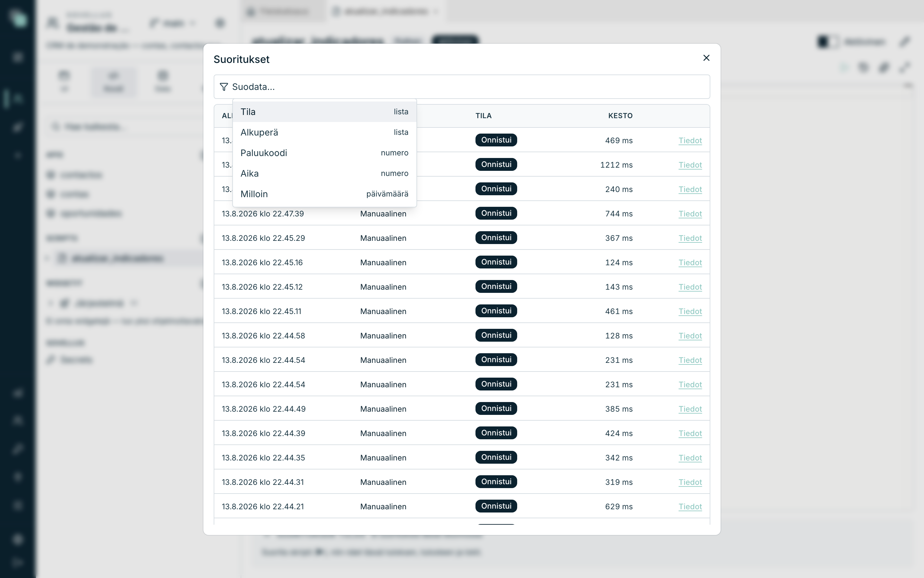Image resolution: width=924 pixels, height=578 pixels.
Task: Select the timestamp 13.8.2026 klo 22.44.49
Action: coord(264,409)
